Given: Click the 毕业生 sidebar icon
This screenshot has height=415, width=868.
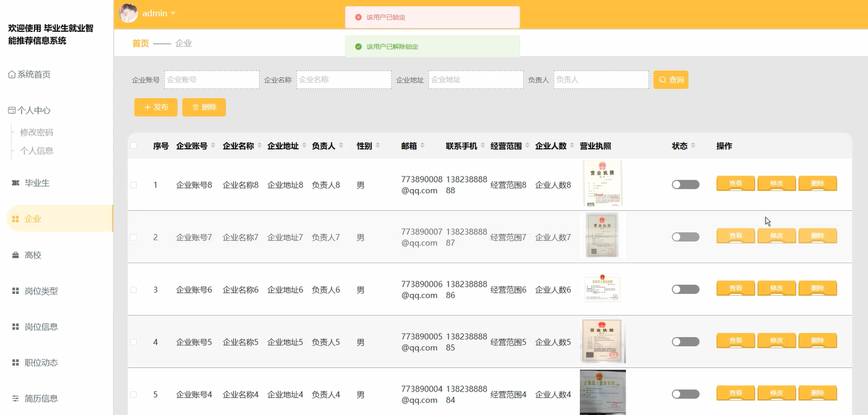Looking at the screenshot, I should click(x=16, y=183).
